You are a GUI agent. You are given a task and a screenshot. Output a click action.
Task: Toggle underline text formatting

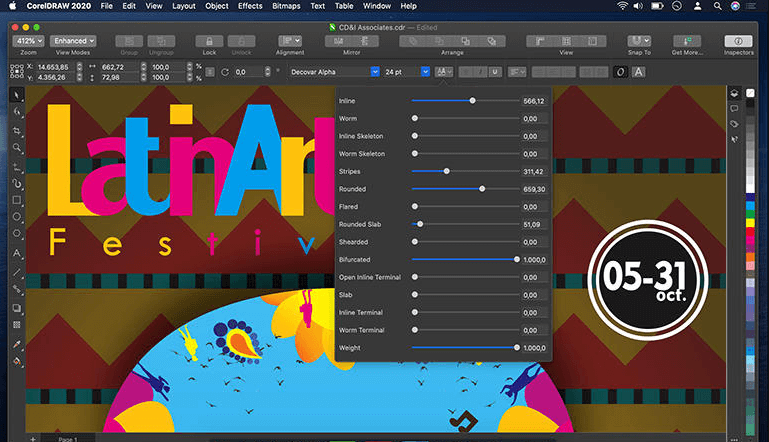coord(495,72)
